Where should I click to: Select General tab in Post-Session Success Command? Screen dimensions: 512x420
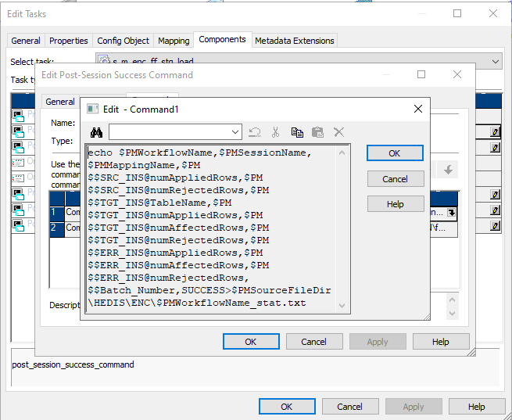click(x=60, y=102)
